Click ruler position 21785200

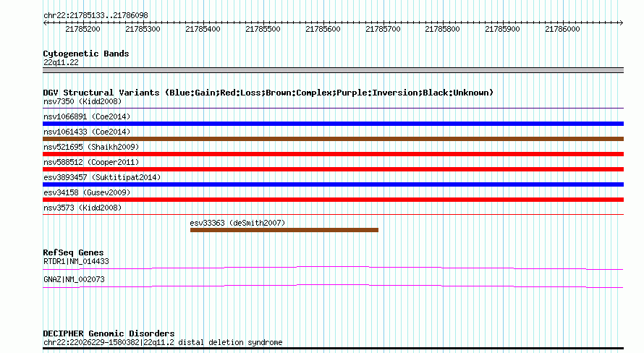coord(82,29)
